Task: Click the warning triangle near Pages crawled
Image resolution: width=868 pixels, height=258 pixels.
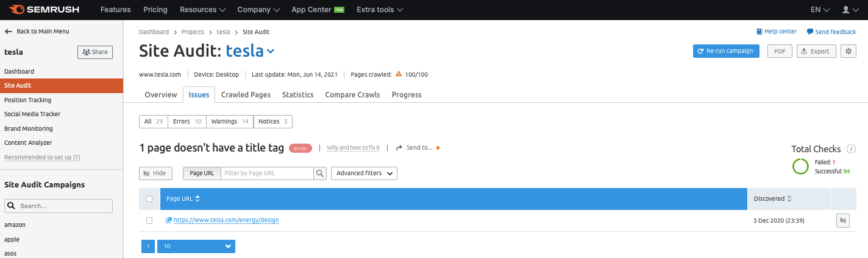Action: 399,74
